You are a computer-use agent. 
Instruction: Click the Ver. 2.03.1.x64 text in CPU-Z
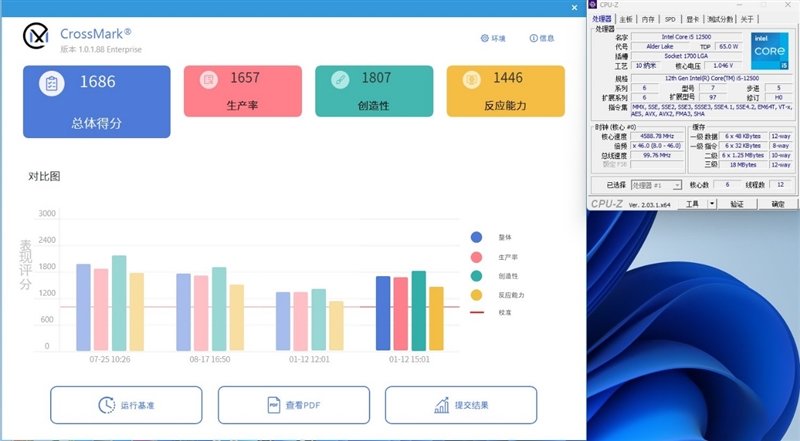pyautogui.click(x=649, y=205)
